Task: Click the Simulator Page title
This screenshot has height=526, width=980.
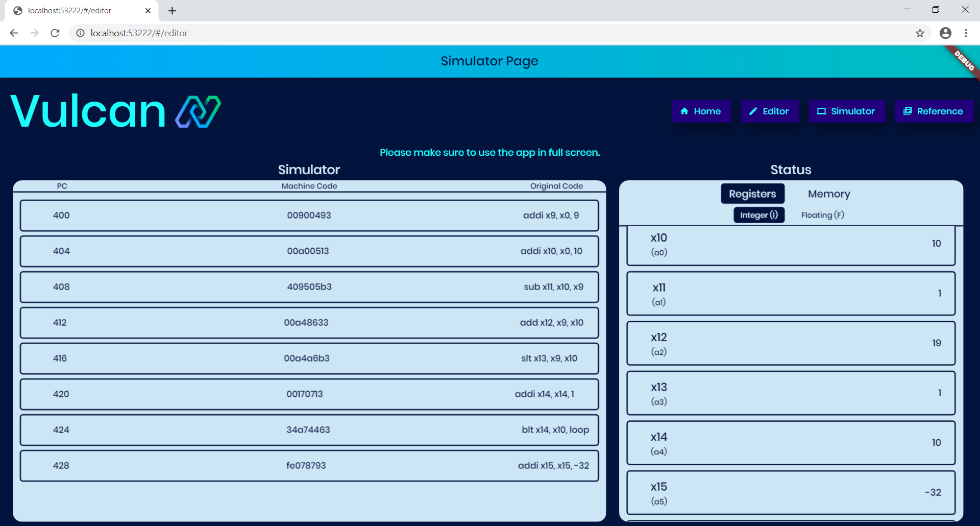Action: click(x=489, y=61)
